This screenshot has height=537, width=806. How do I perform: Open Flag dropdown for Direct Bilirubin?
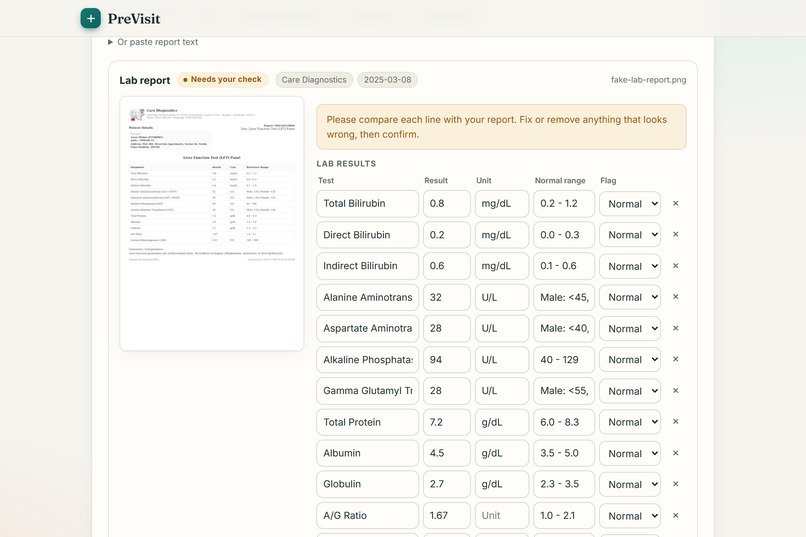point(630,235)
